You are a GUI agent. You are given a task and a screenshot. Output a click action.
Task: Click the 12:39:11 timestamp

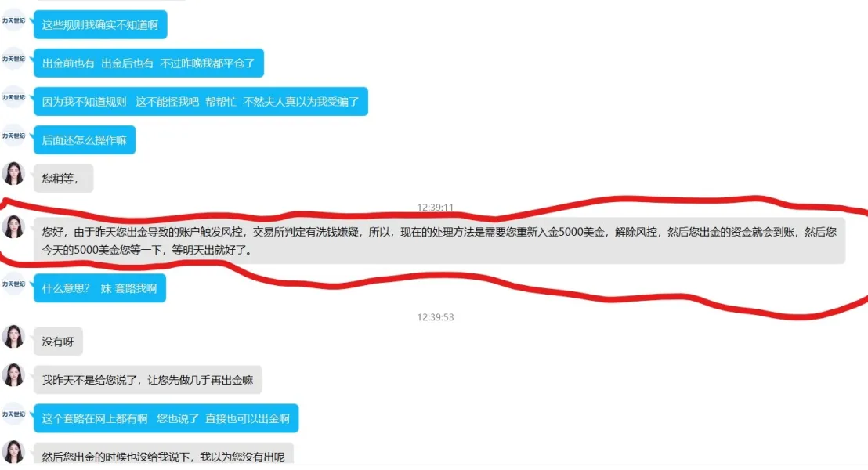435,207
